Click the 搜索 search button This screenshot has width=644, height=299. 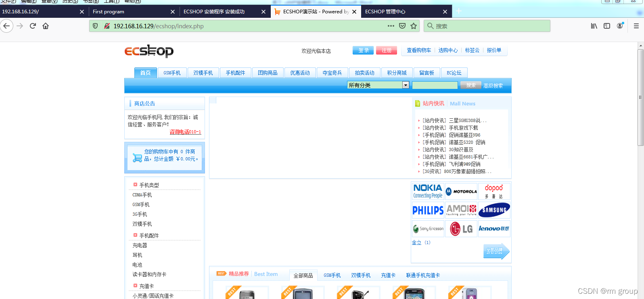point(471,85)
